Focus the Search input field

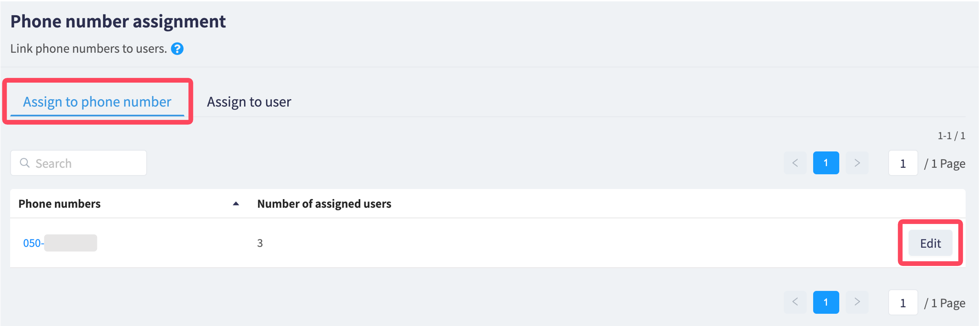(x=78, y=163)
